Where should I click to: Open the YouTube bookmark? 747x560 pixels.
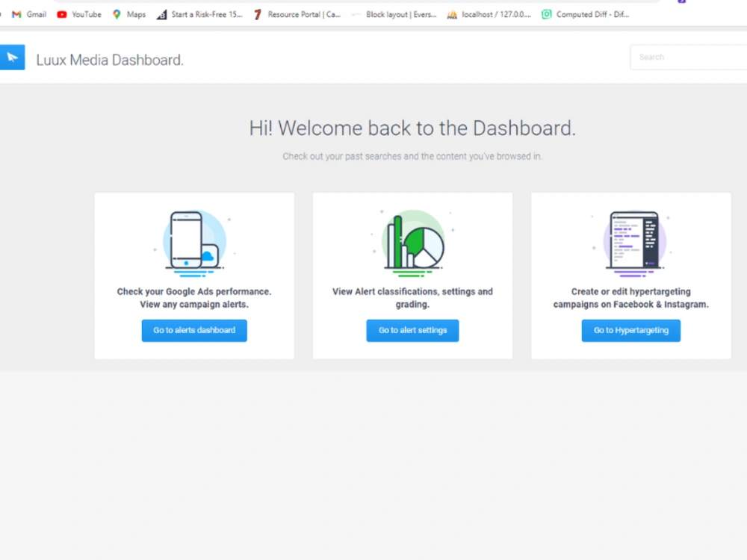pyautogui.click(x=79, y=14)
